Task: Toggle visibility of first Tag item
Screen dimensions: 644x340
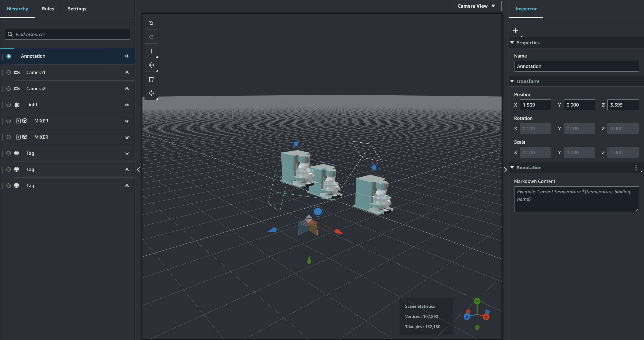Action: click(127, 153)
